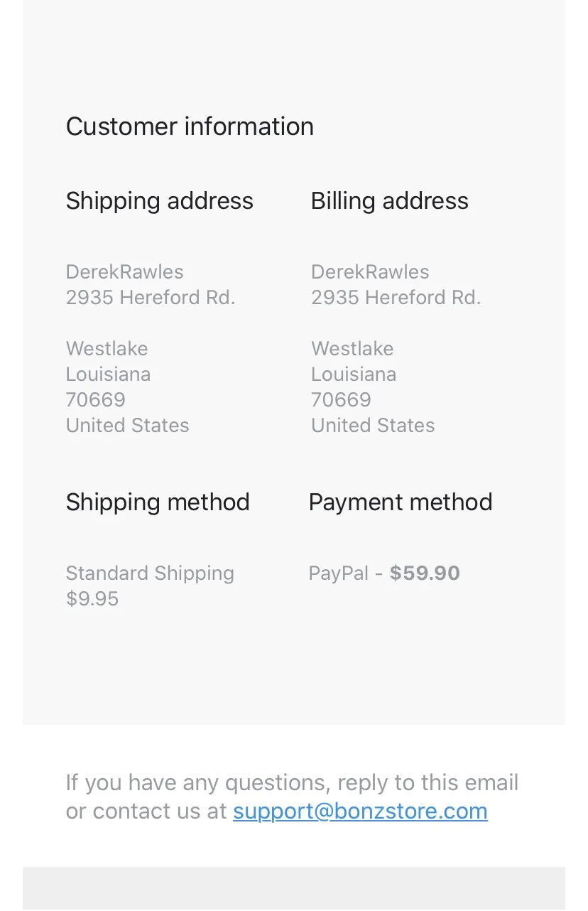
Task: Click the reply to this email sentence
Action: tap(293, 797)
